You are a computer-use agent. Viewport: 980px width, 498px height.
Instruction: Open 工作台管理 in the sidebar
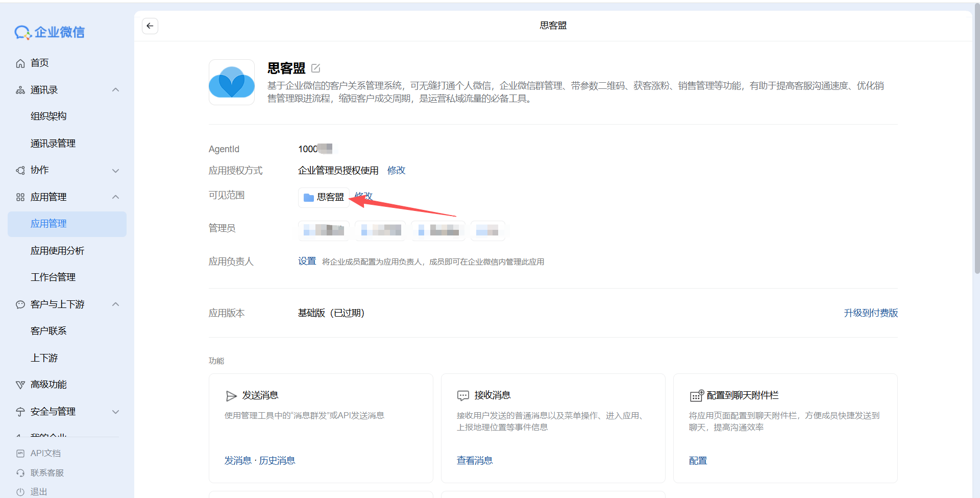click(53, 277)
